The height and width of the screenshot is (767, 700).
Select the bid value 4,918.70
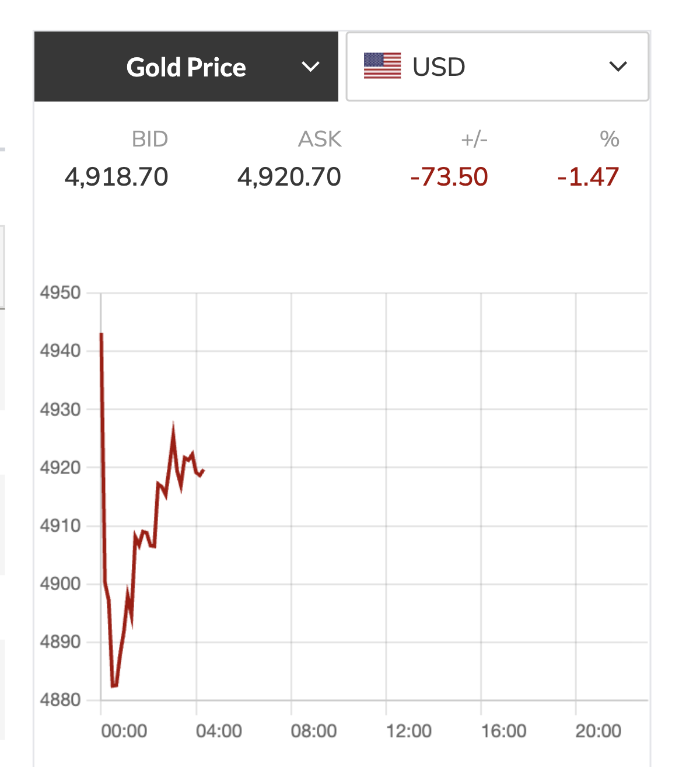point(116,177)
